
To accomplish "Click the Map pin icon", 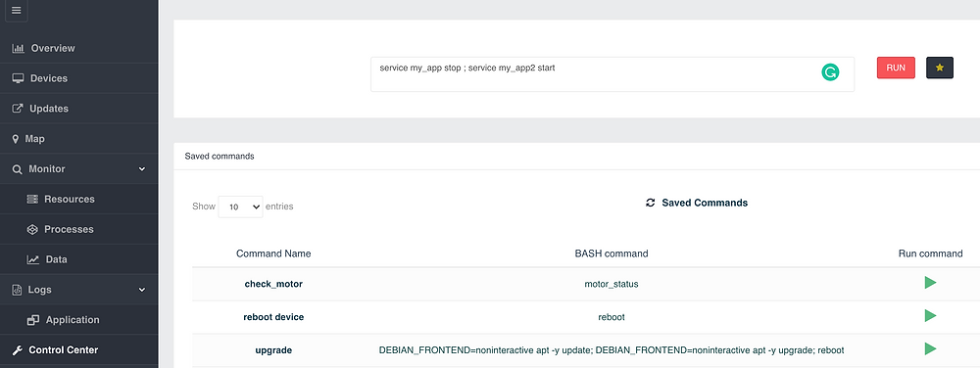I will [x=16, y=138].
